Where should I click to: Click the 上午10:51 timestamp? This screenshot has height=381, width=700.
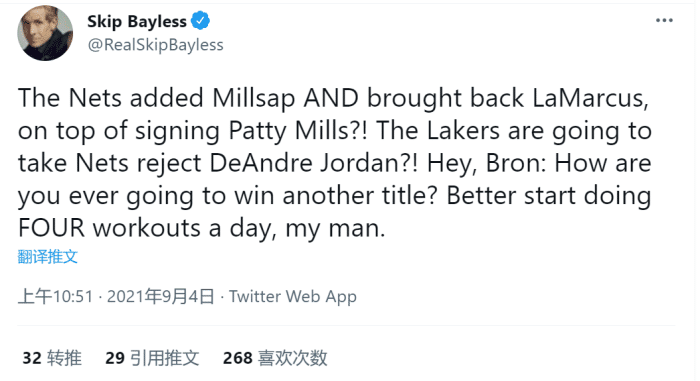pyautogui.click(x=55, y=297)
